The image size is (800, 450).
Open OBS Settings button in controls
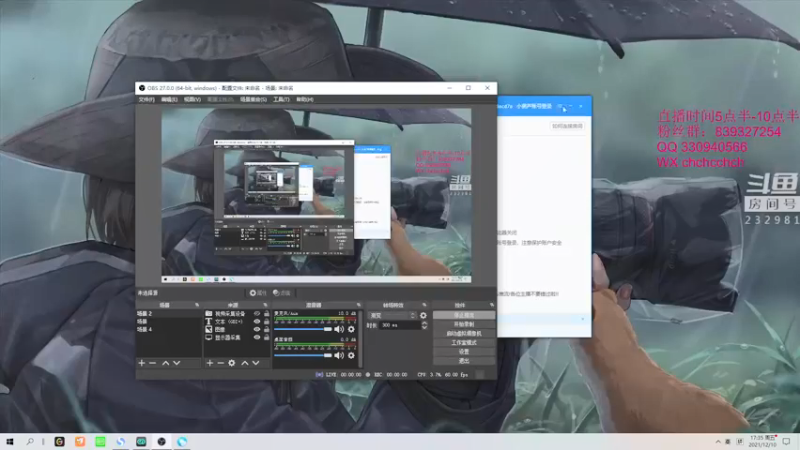click(464, 352)
